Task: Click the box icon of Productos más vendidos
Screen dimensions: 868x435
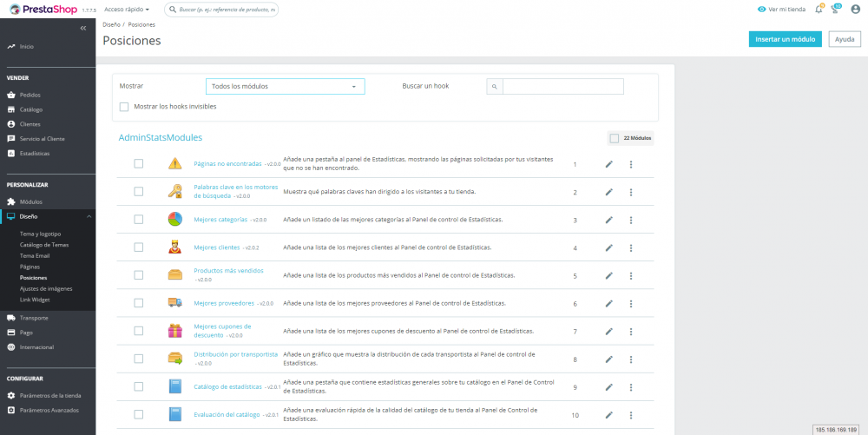Action: pos(175,275)
